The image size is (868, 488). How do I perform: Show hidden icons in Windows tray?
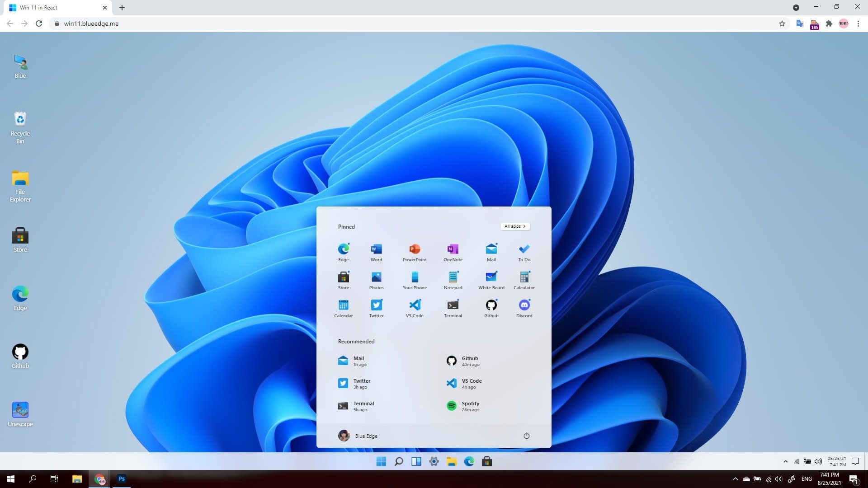point(735,479)
